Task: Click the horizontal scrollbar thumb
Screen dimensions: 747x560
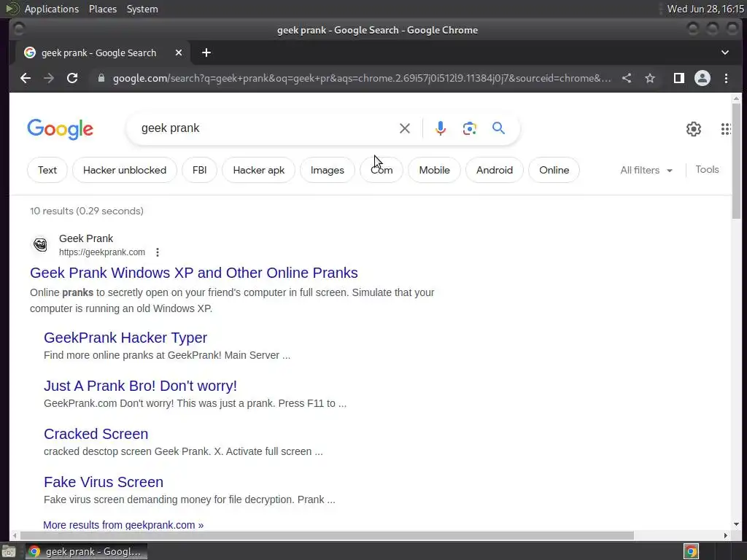Action: (x=326, y=535)
